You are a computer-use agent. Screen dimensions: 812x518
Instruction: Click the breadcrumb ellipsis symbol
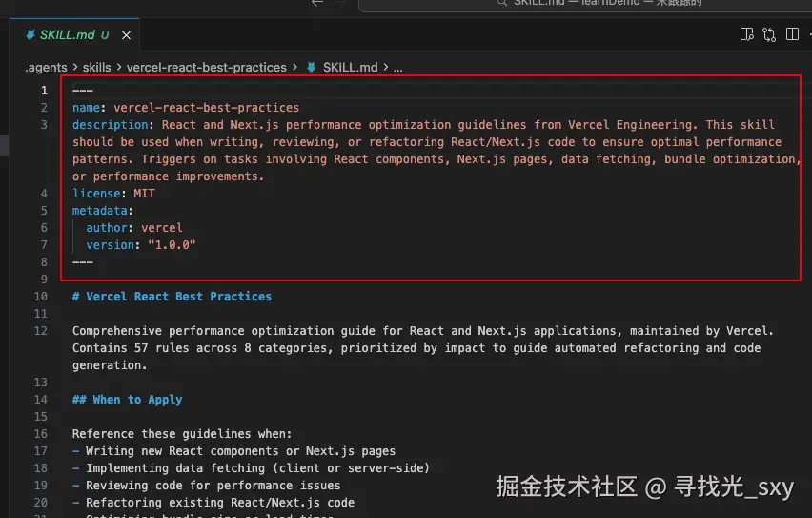[x=397, y=68]
